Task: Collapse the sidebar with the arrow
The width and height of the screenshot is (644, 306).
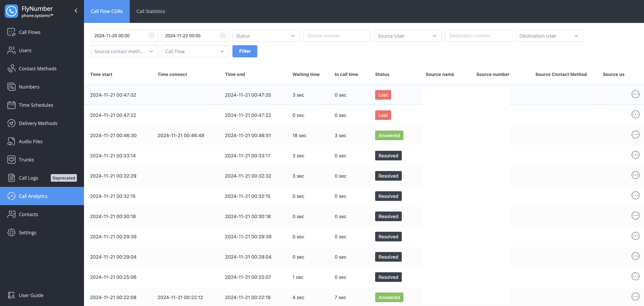Action: click(x=76, y=11)
